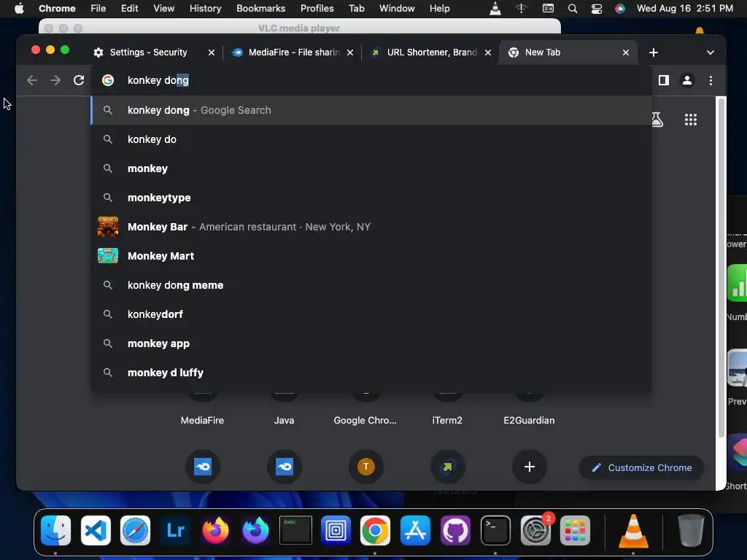Open GitHub Desktop from the Dock
Image resolution: width=747 pixels, height=560 pixels.
(x=455, y=531)
